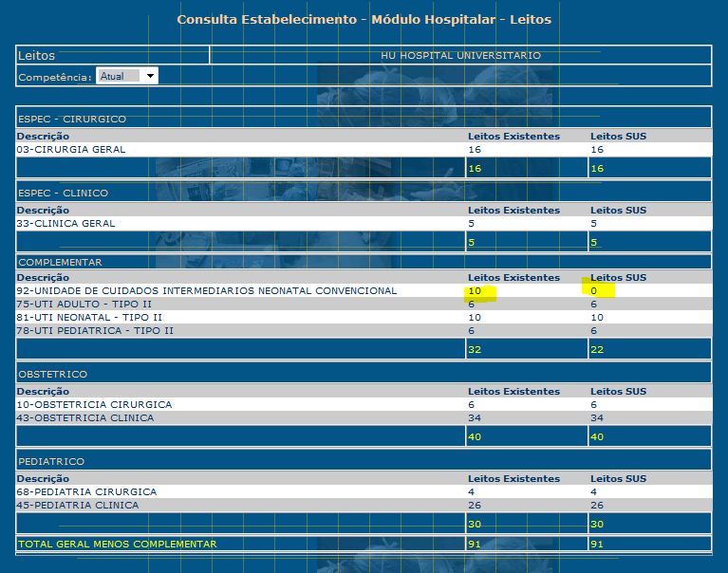The width and height of the screenshot is (728, 573).
Task: Click the ESPEC - CIRURGICO section header
Action: [72, 119]
